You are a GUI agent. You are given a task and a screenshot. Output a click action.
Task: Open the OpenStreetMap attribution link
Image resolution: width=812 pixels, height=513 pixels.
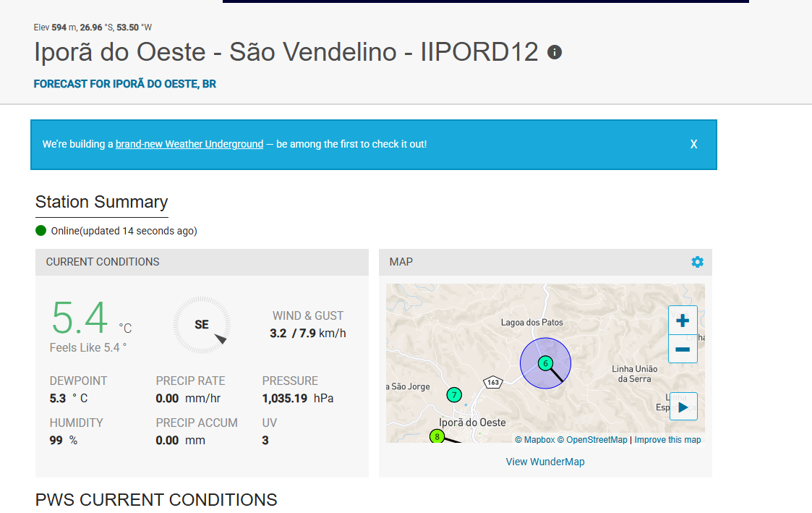(x=597, y=440)
